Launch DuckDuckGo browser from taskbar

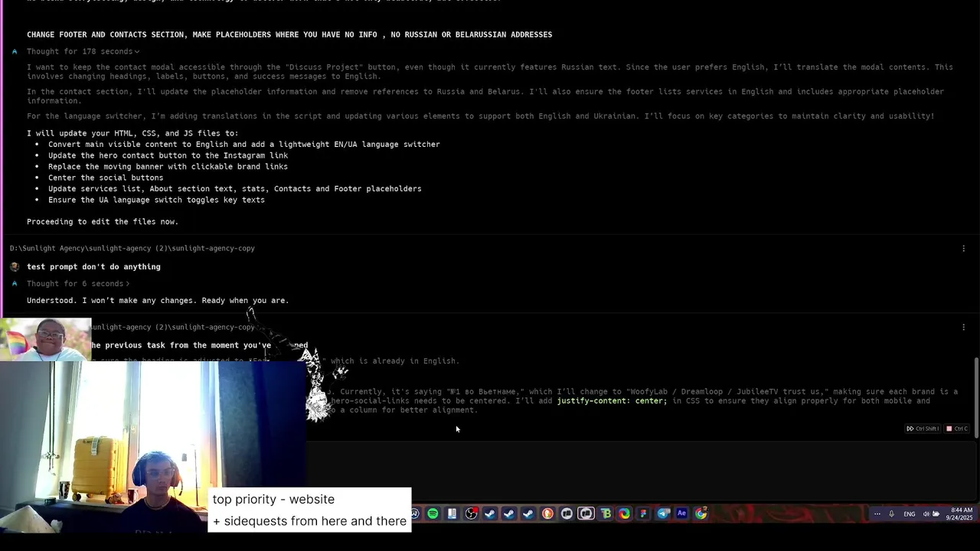(x=547, y=514)
